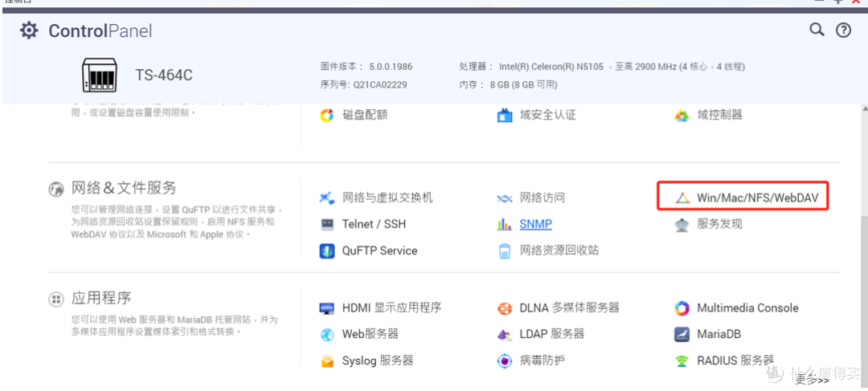The image size is (868, 391).
Task: Open the QuFTP Service text link
Action: click(379, 251)
